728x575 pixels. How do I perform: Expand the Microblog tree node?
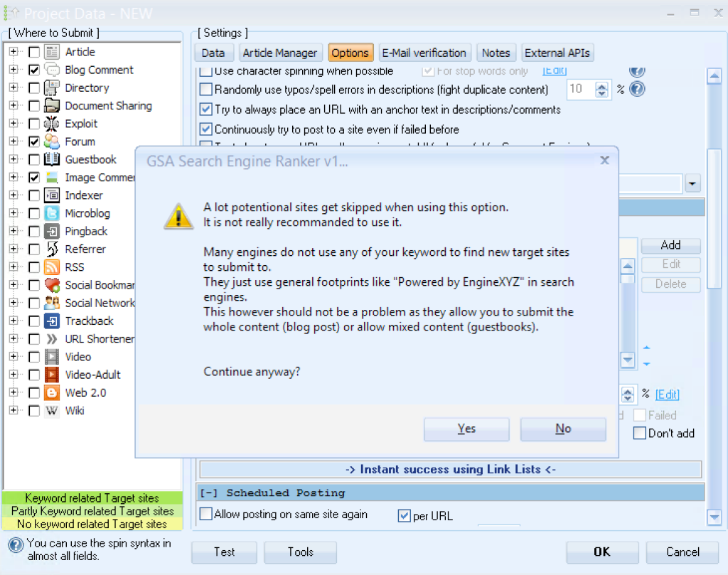coord(14,213)
